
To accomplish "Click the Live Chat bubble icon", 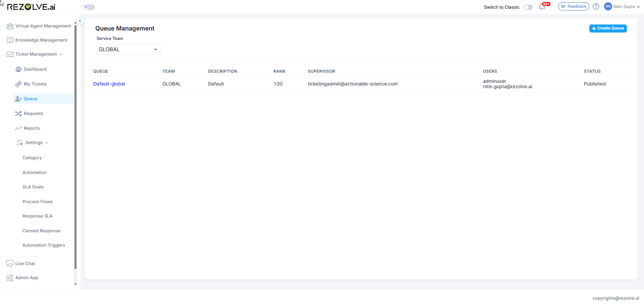I will click(x=10, y=264).
